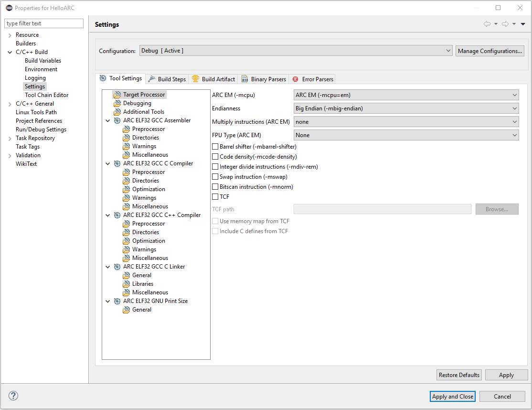Enable the Code density checkbox
Image resolution: width=532 pixels, height=410 pixels.
point(215,156)
